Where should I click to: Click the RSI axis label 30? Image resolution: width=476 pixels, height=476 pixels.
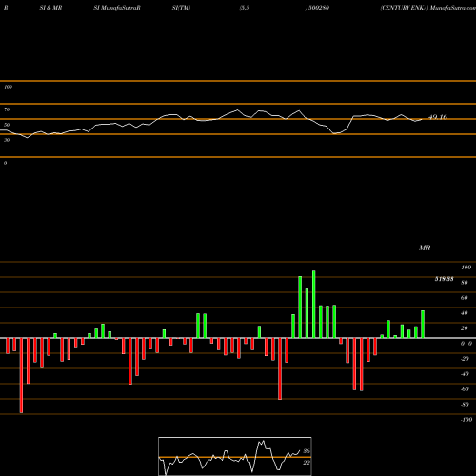click(7, 140)
